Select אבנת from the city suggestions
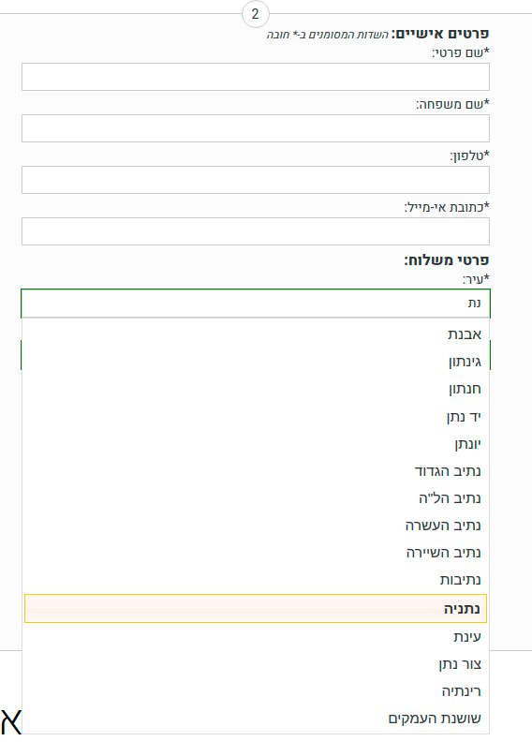532x756 pixels. coord(256,334)
